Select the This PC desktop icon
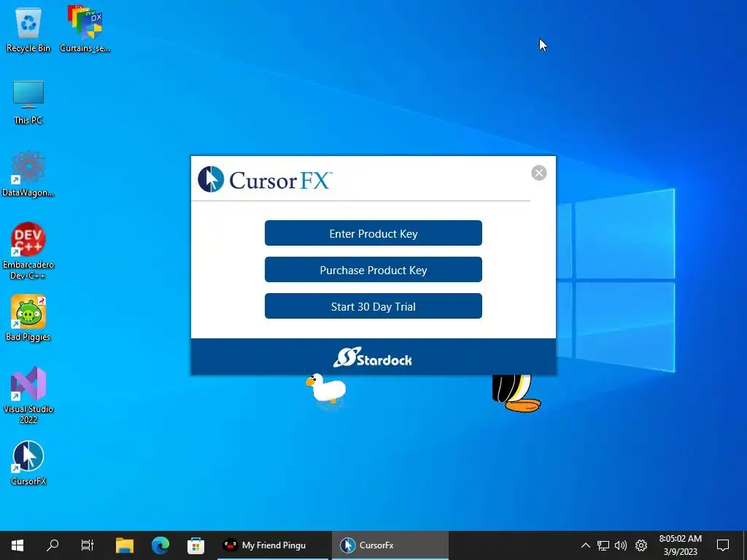This screenshot has height=560, width=747. (28, 102)
